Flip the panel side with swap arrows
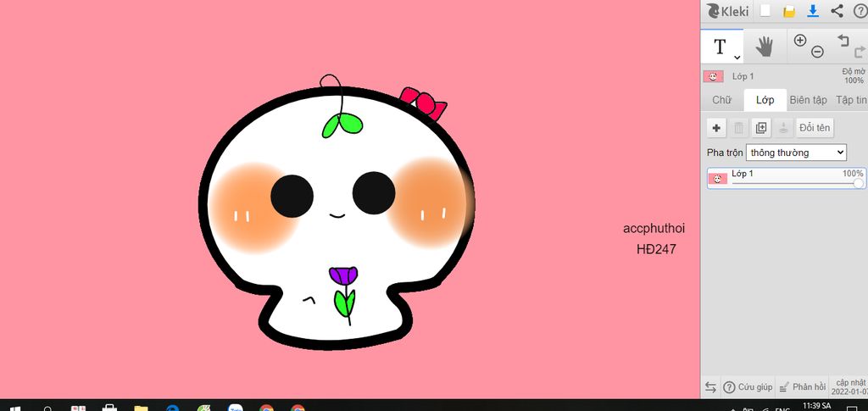 [711, 387]
